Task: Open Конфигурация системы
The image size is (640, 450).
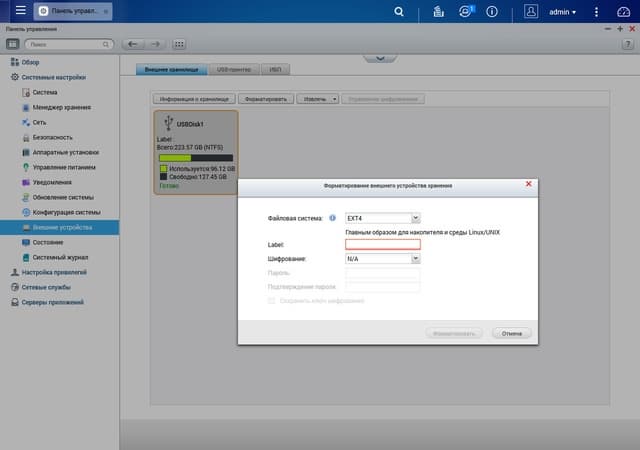Action: (67, 212)
